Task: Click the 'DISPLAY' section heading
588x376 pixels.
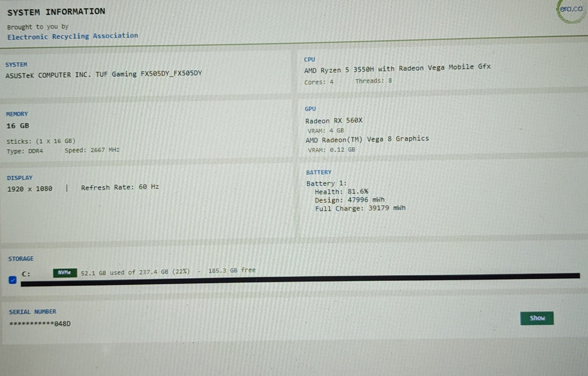Action: tap(19, 178)
